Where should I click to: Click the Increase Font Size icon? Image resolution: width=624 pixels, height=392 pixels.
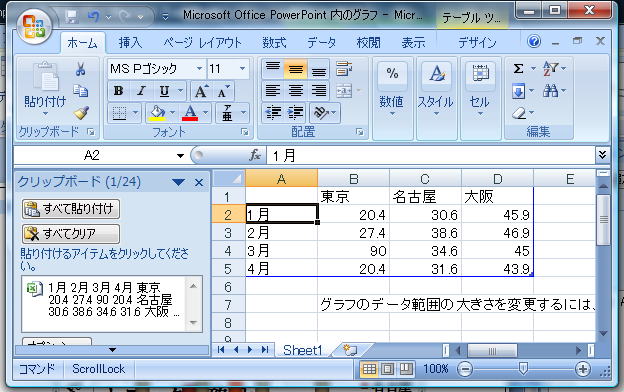tap(201, 91)
